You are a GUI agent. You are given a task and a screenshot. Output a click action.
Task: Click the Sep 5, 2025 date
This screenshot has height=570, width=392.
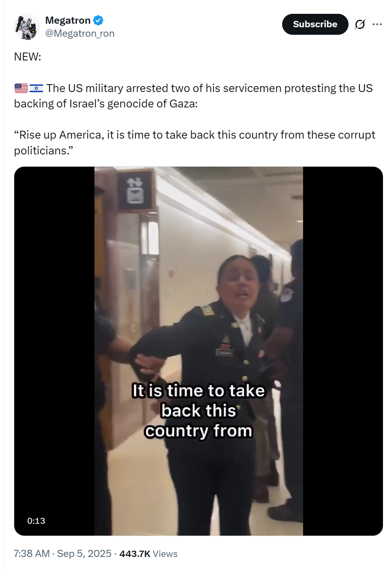coord(84,553)
